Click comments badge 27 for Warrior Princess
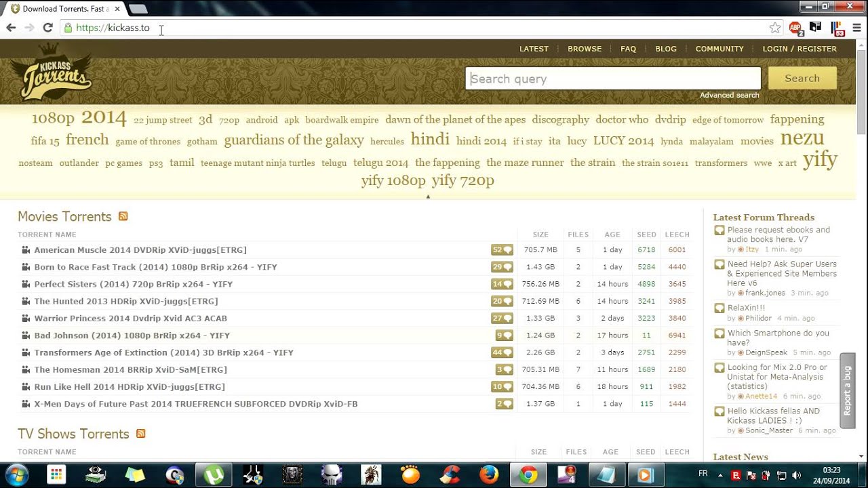Image resolution: width=868 pixels, height=488 pixels. 502,318
